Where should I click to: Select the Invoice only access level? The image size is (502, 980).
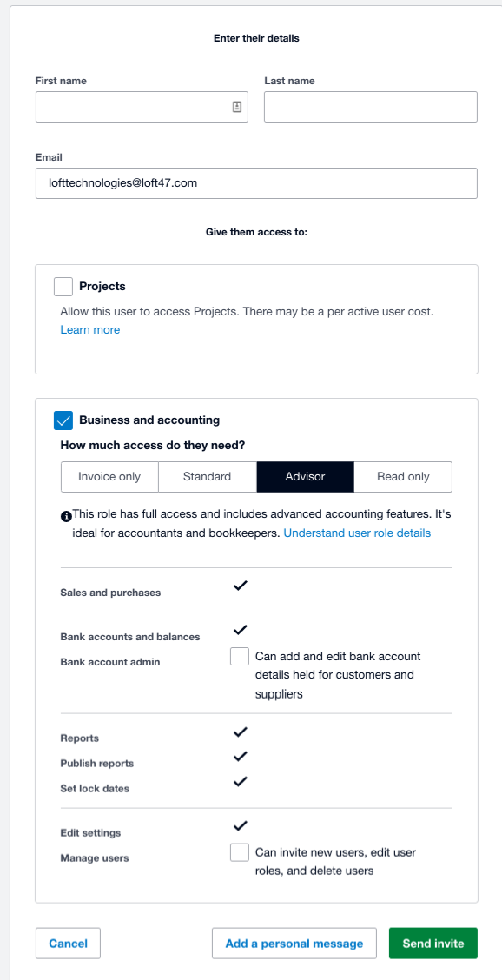pos(109,477)
